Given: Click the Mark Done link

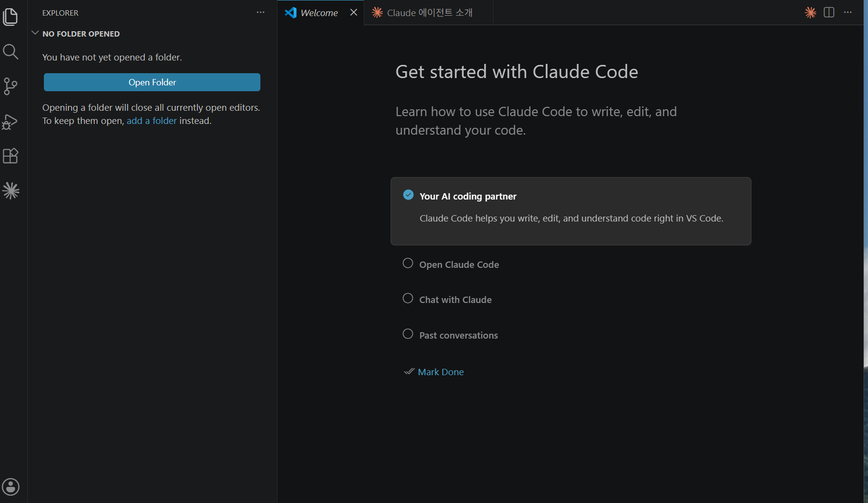Looking at the screenshot, I should pyautogui.click(x=441, y=372).
